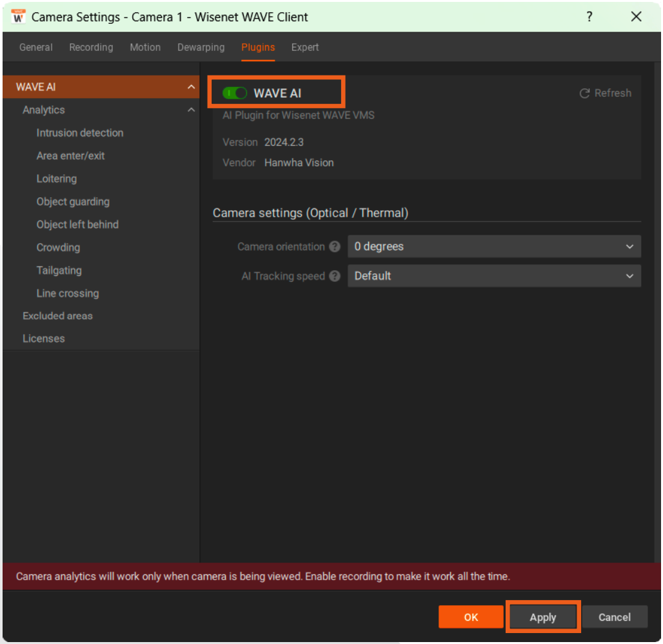Open the help question mark in title bar

[x=589, y=17]
